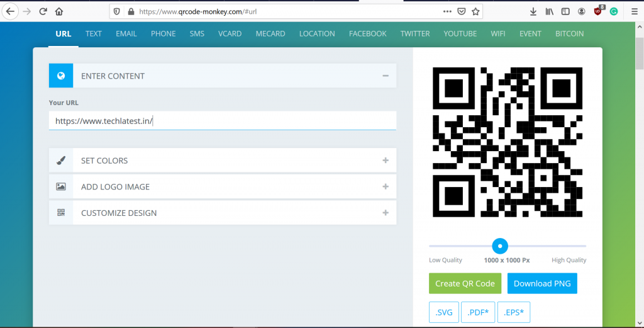Open the FACEBOOK tab
This screenshot has width=644, height=328.
point(367,34)
